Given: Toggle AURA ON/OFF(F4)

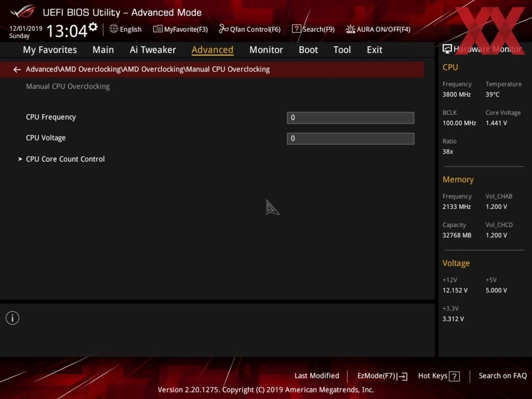Looking at the screenshot, I should [x=383, y=29].
